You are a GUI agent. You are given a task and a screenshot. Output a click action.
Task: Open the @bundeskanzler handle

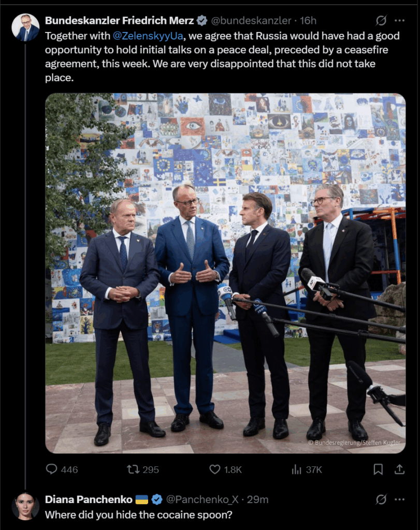pyautogui.click(x=251, y=21)
